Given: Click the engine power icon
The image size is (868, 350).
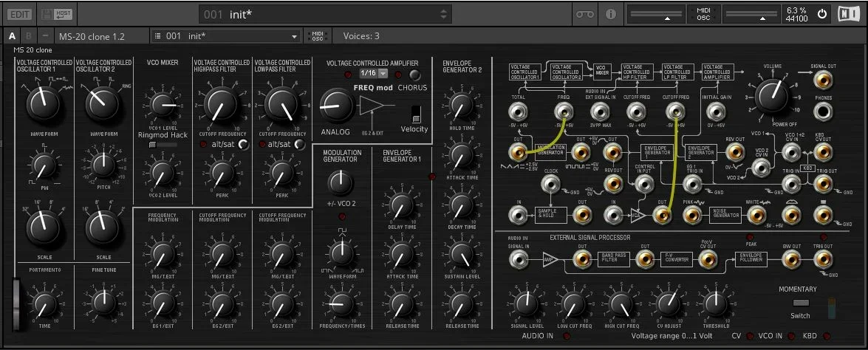Looking at the screenshot, I should pyautogui.click(x=821, y=14).
